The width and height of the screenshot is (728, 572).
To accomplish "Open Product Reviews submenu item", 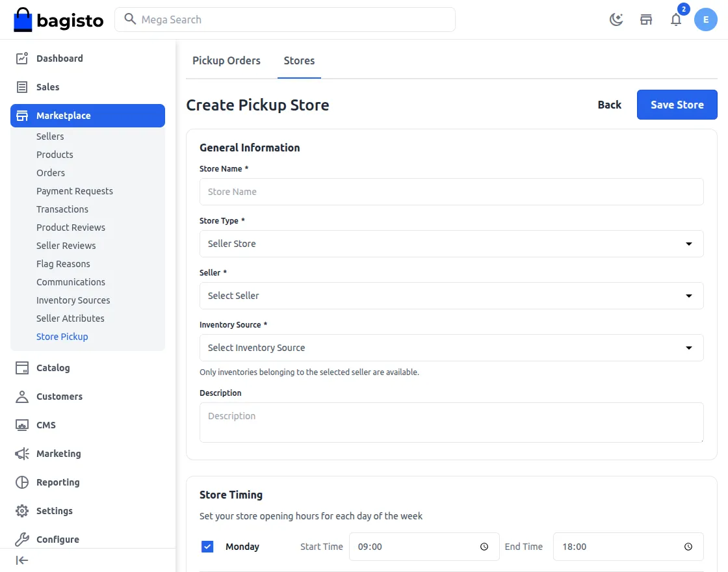I will (71, 227).
